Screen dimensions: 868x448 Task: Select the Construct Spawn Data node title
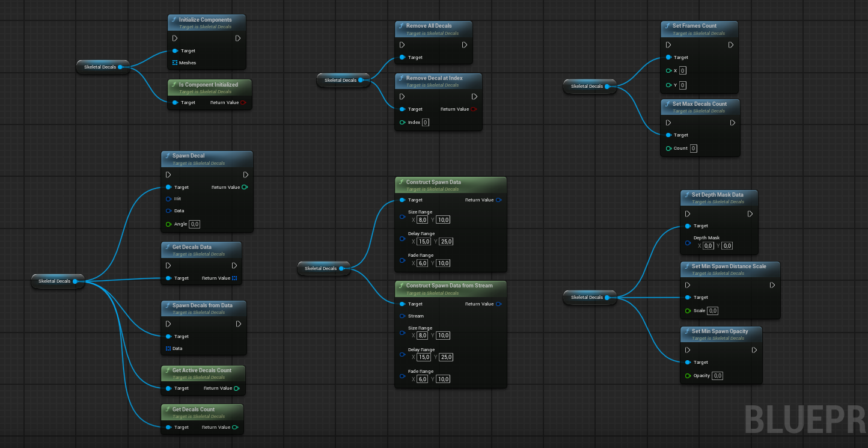coord(433,182)
